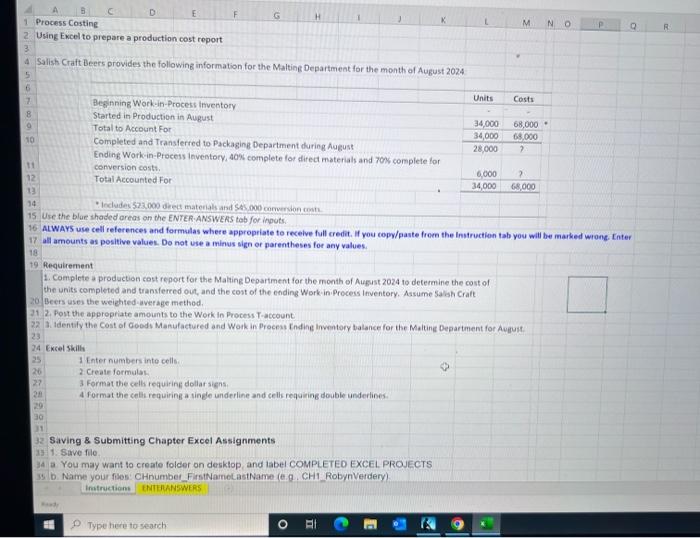This screenshot has width=700, height=538.
Task: Click 'Use the blue shaded areas' instruction
Action: click(x=164, y=218)
